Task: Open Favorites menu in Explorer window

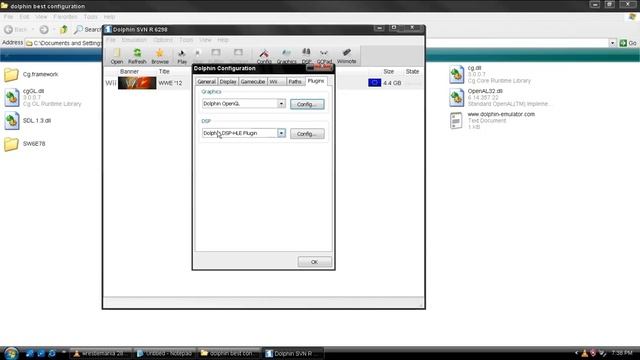Action: [x=65, y=17]
